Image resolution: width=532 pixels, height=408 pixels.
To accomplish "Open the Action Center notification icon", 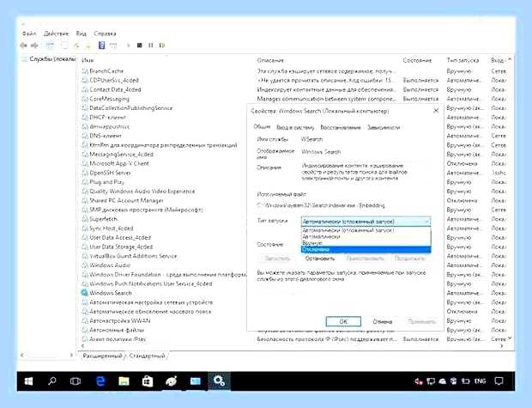I will tap(499, 381).
